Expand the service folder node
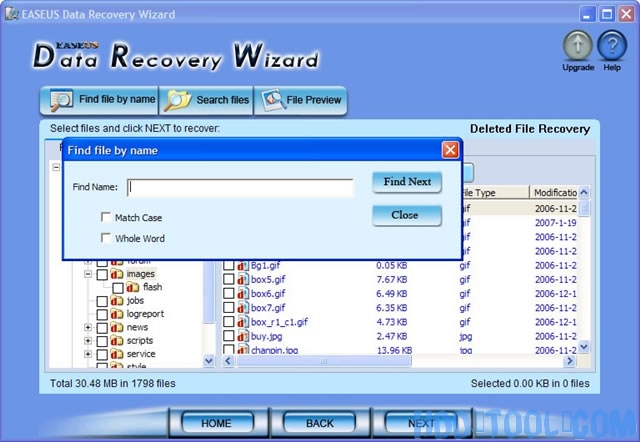640x442 pixels. (88, 354)
